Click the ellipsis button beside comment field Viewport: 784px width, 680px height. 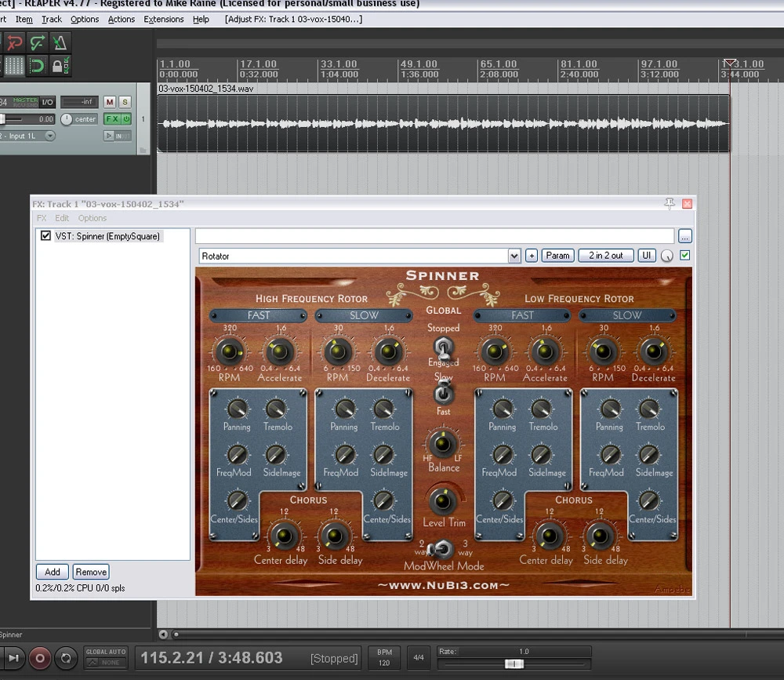tap(685, 236)
